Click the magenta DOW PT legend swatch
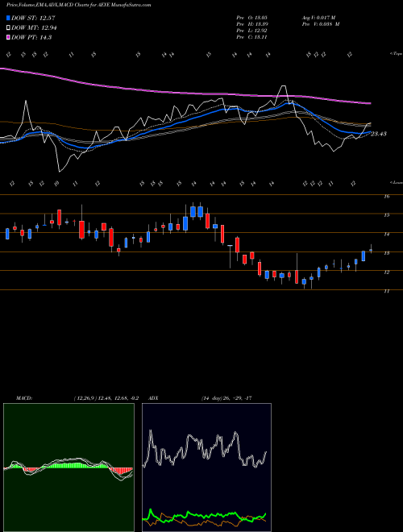 click(x=9, y=37)
